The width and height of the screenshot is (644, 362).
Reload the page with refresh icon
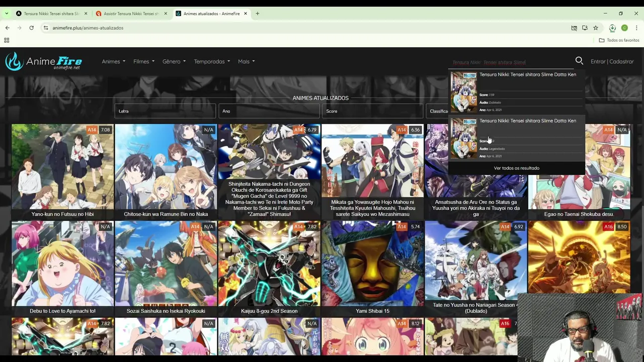31,28
